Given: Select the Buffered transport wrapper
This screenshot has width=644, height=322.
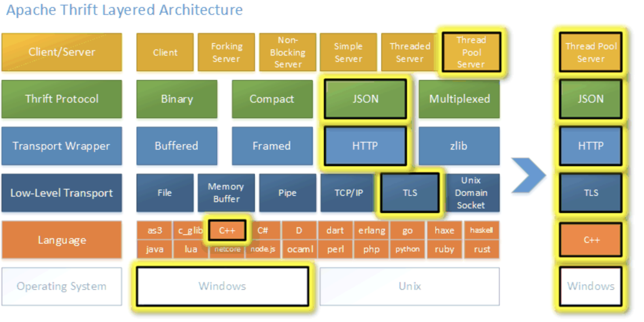Looking at the screenshot, I should click(x=177, y=146).
